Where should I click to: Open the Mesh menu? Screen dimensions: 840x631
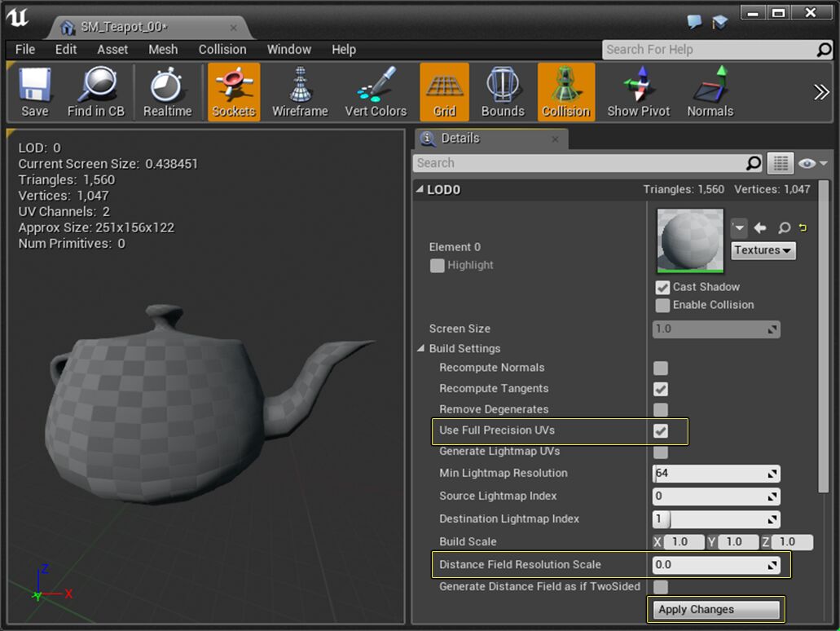click(163, 50)
